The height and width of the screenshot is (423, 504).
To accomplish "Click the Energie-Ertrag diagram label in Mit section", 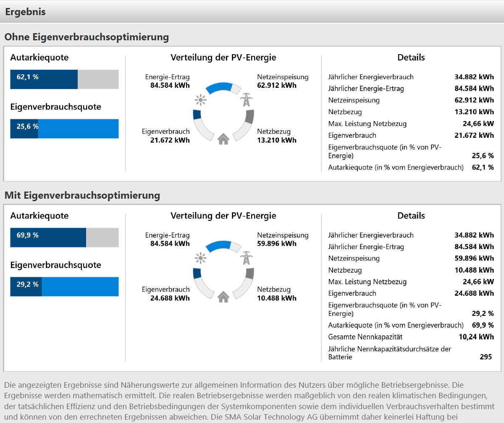I will point(168,239).
